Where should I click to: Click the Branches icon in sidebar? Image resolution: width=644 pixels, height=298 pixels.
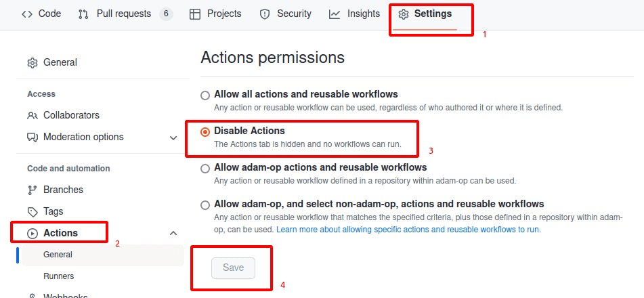pyautogui.click(x=33, y=190)
